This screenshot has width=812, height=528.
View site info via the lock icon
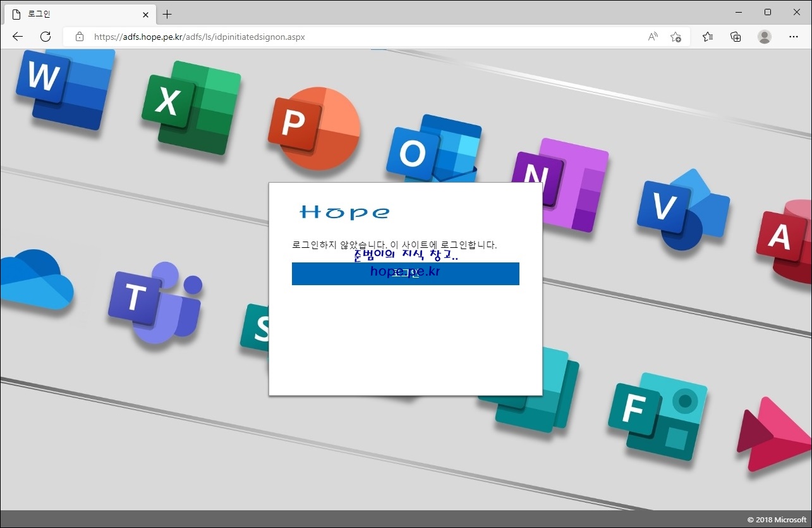pyautogui.click(x=80, y=37)
